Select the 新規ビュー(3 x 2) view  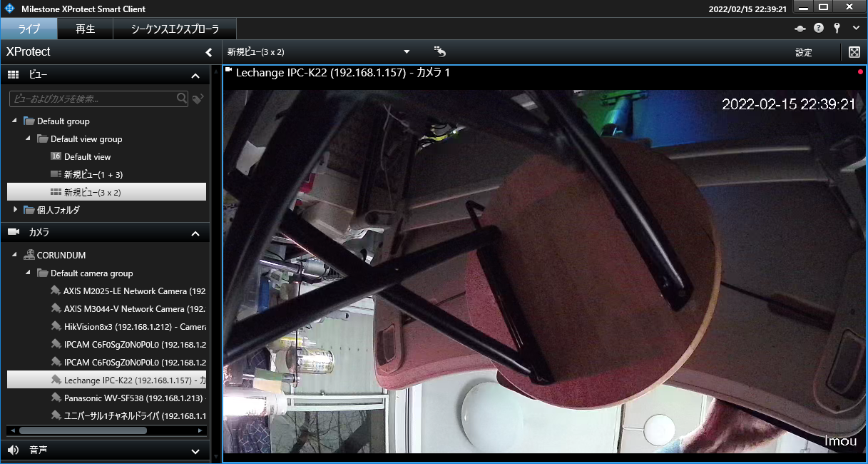[107, 192]
